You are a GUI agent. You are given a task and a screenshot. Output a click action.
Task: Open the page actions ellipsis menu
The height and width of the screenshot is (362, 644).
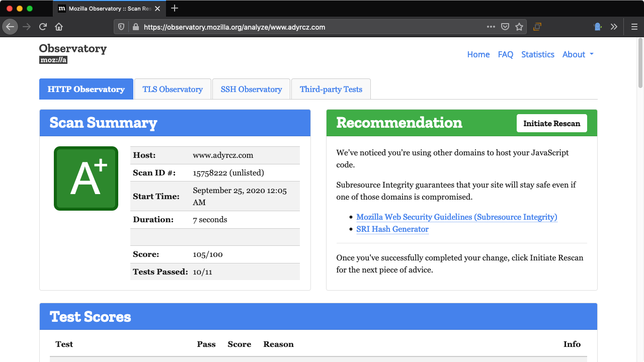491,27
